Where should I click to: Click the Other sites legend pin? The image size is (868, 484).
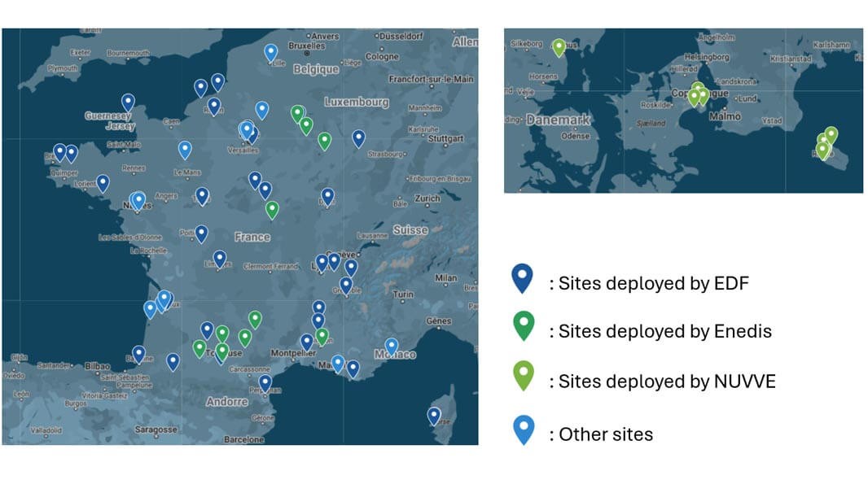522,429
